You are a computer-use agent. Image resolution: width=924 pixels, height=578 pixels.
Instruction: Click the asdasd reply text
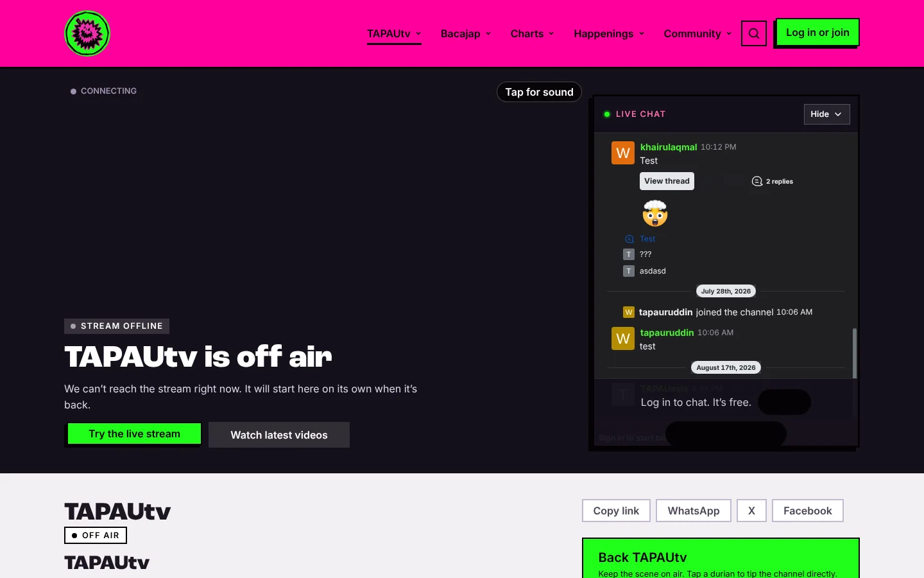pyautogui.click(x=653, y=271)
